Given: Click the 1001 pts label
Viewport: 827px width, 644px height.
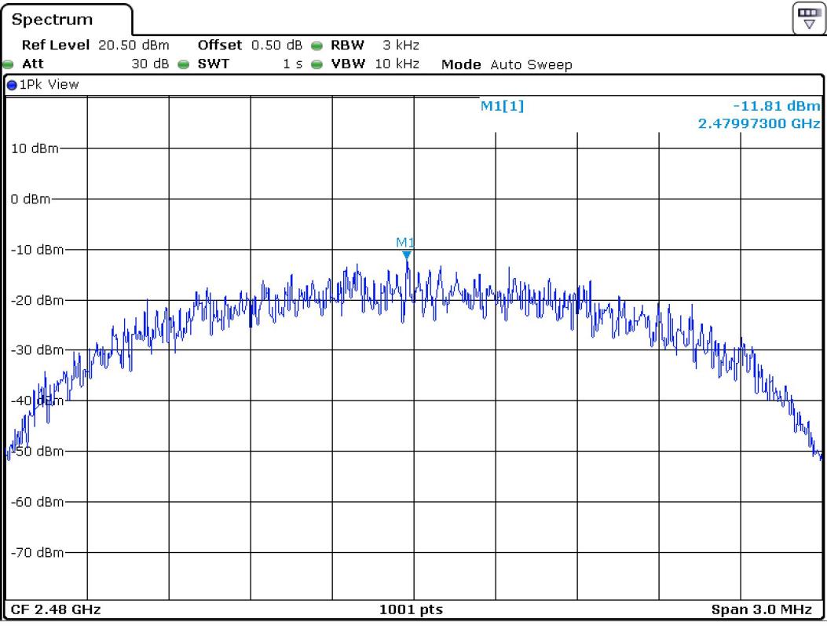Looking at the screenshot, I should pos(411,609).
